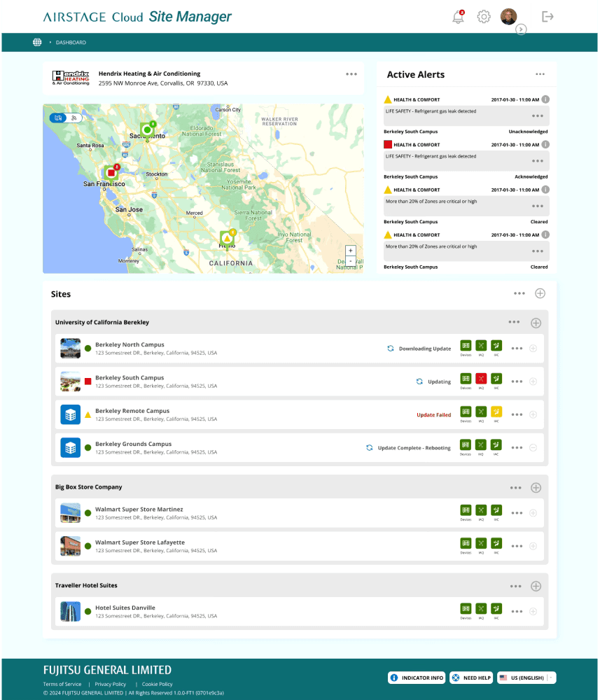
Task: Click the INDICATOR INFO button
Action: coord(417,678)
